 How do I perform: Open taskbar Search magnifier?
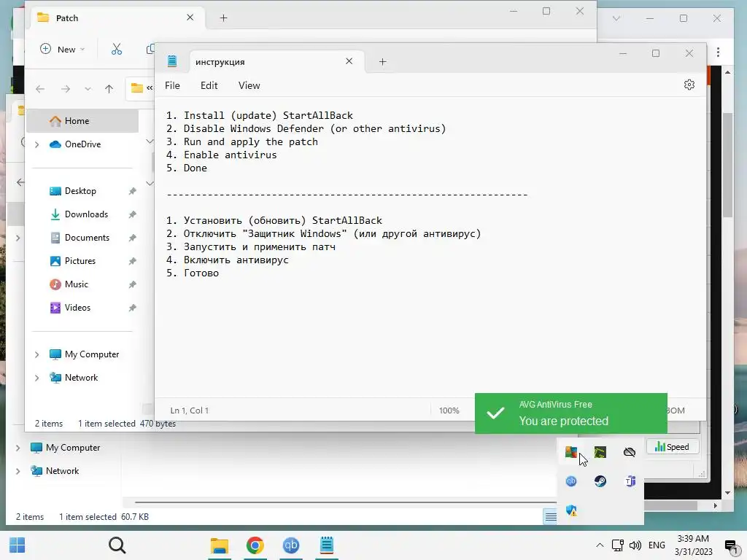117,545
